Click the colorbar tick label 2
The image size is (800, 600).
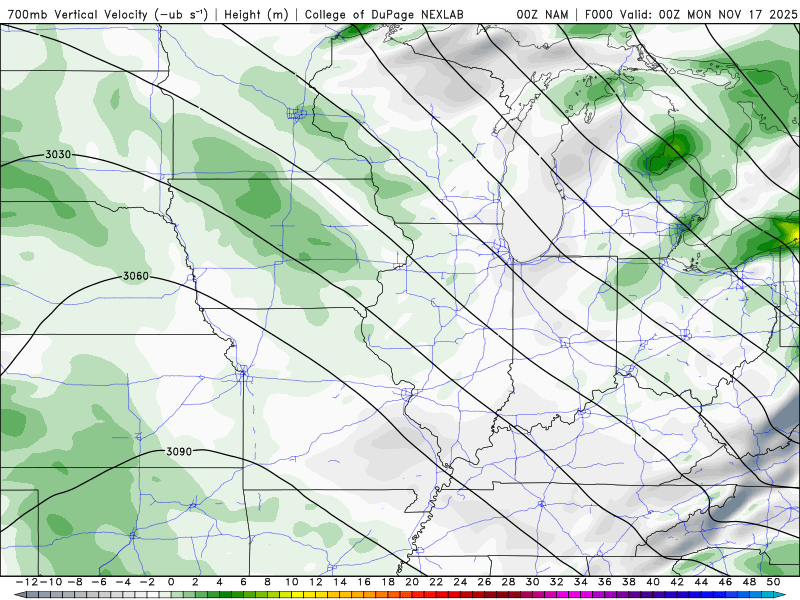(x=195, y=582)
